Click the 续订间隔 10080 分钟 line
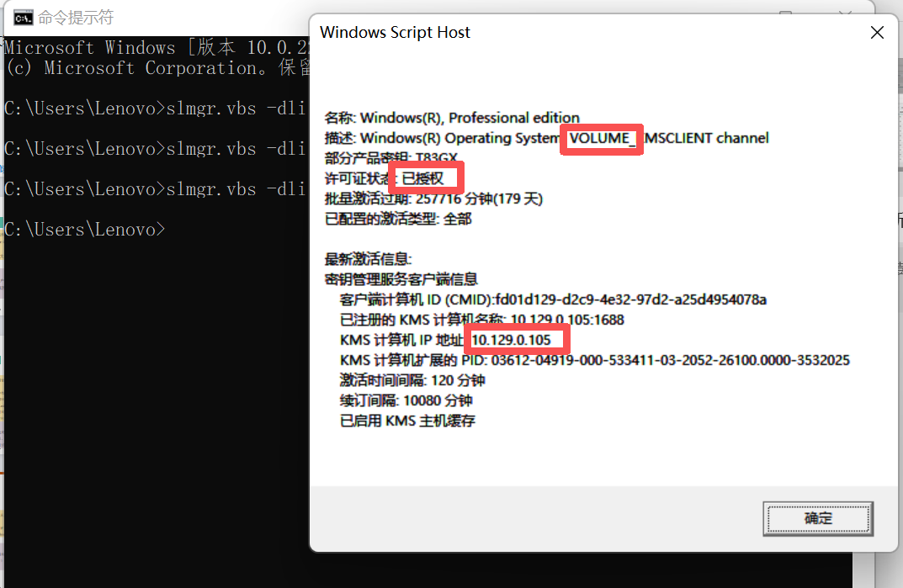Image resolution: width=903 pixels, height=588 pixels. coord(406,400)
